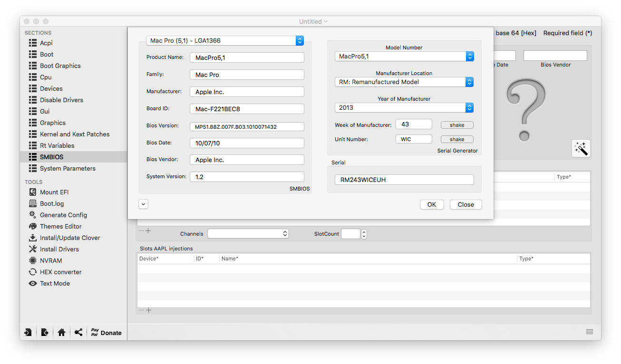Image resolution: width=621 pixels, height=364 pixels.
Task: Click the Install Drivers wrench icon
Action: 33,249
